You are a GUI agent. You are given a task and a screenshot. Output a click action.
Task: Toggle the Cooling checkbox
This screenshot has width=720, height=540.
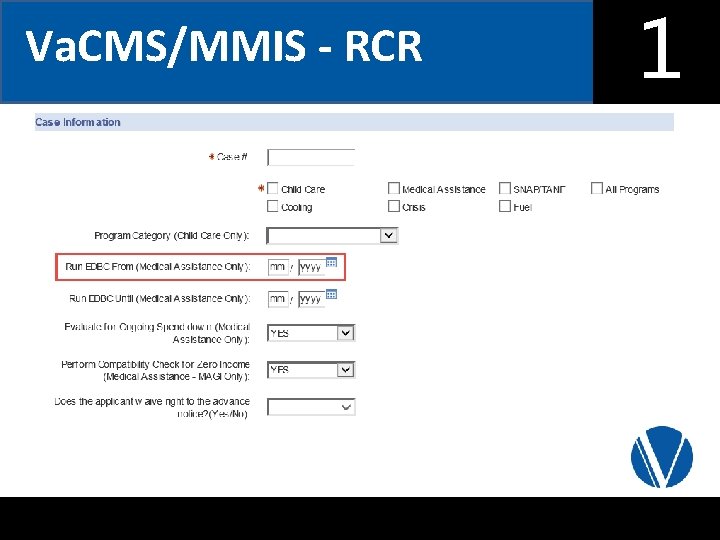click(272, 206)
